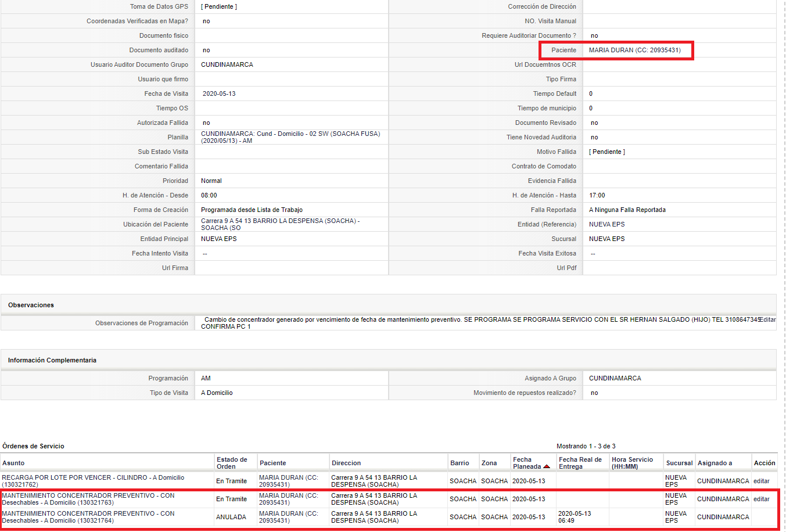Click the Planilla value CUNDINAMARCA: Cund - Domicilio

tap(290, 137)
